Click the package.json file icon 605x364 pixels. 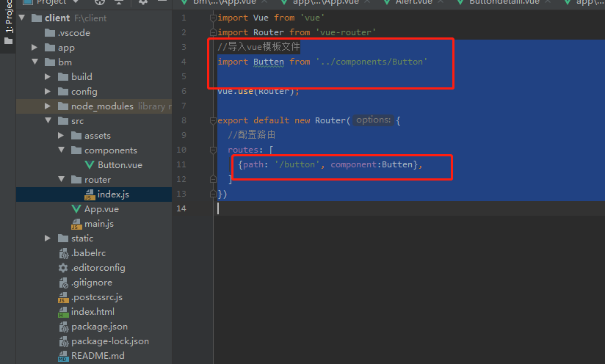[x=63, y=327]
